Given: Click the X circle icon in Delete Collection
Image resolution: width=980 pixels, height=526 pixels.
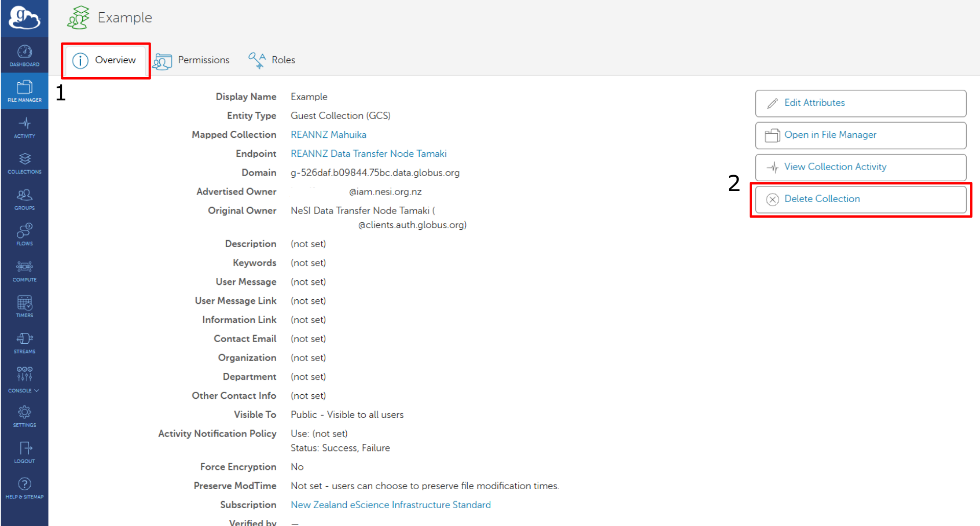Looking at the screenshot, I should tap(773, 199).
